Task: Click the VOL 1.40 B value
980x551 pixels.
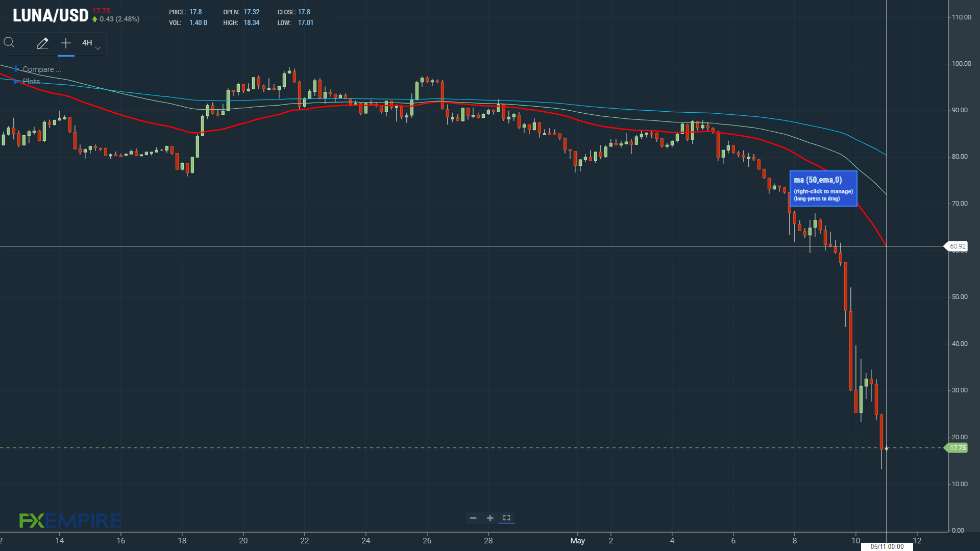Action: tap(198, 23)
